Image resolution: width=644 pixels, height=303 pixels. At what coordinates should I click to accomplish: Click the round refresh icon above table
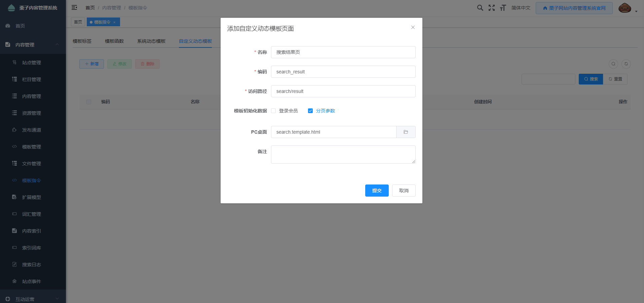(x=626, y=64)
